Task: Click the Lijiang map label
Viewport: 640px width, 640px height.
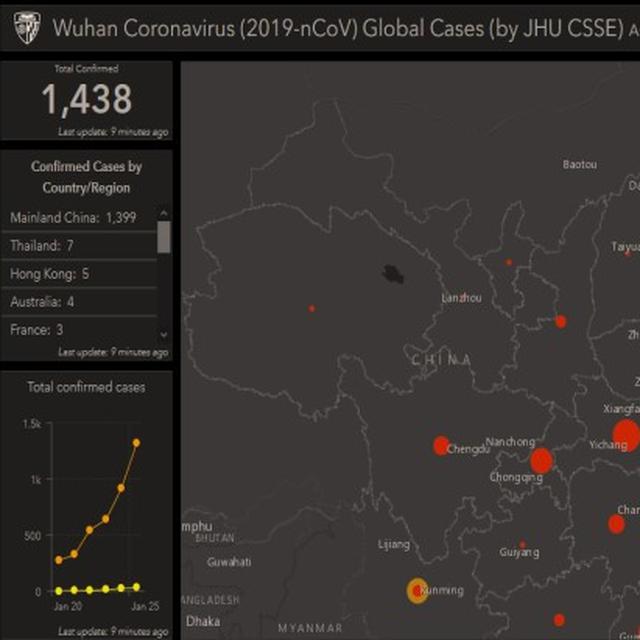Action: [x=394, y=545]
